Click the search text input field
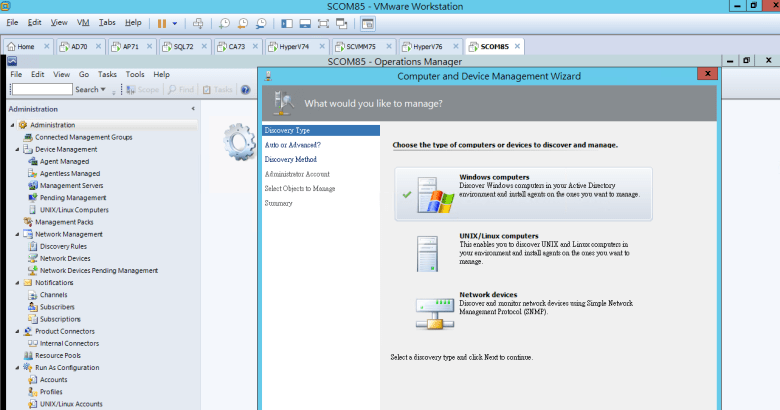The height and width of the screenshot is (410, 780). pyautogui.click(x=40, y=89)
